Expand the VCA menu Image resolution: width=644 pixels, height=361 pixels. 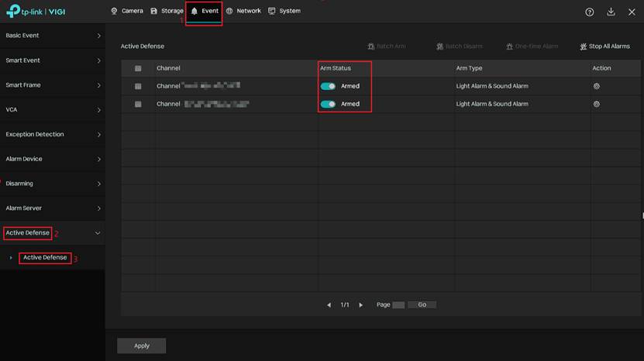53,110
